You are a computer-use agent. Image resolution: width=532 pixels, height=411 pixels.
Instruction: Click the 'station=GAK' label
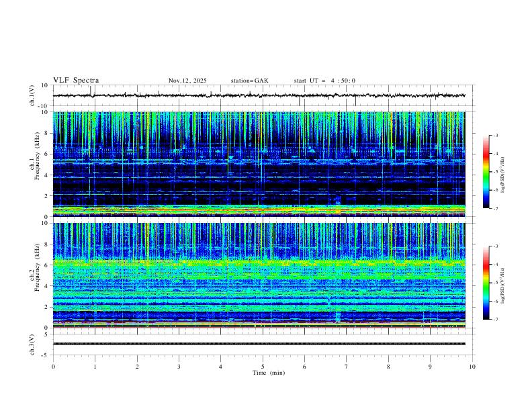click(249, 81)
